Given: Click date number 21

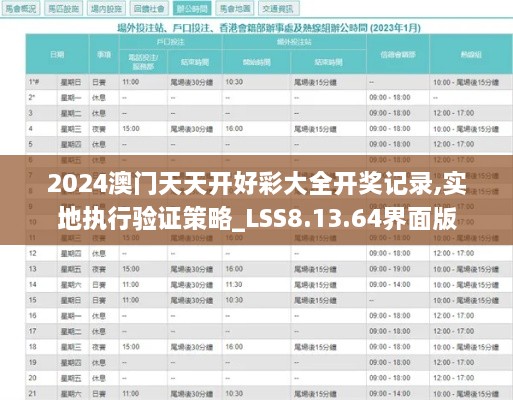Looking at the screenshot, I should pyautogui.click(x=32, y=394).
